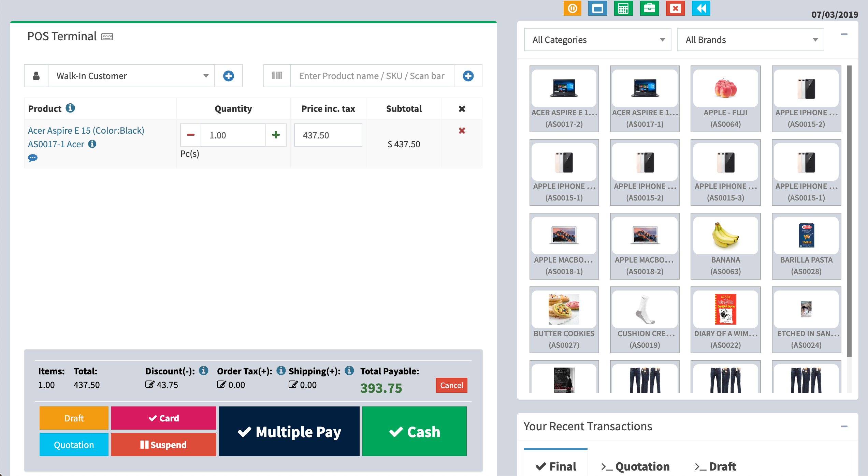Pay with the Card button
Image resolution: width=868 pixels, height=476 pixels.
tap(164, 418)
